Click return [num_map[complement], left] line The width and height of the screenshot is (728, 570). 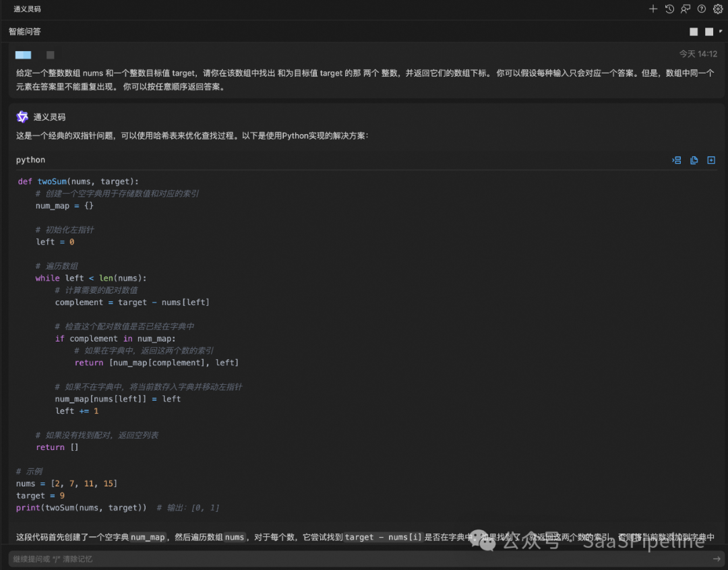click(156, 362)
